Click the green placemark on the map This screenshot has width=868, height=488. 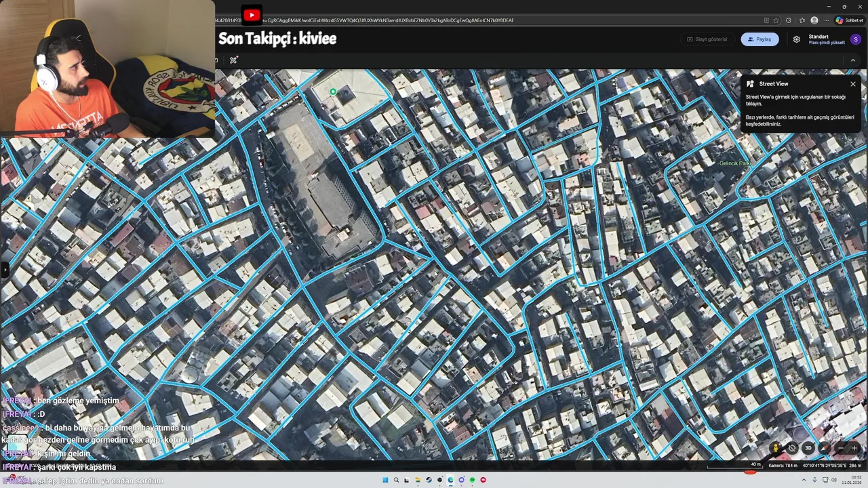[333, 91]
